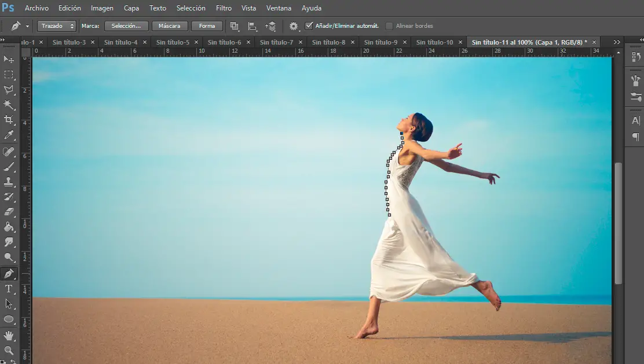
Task: Uncheck Añadir/Eliminar automát. checkbox
Action: click(x=309, y=25)
